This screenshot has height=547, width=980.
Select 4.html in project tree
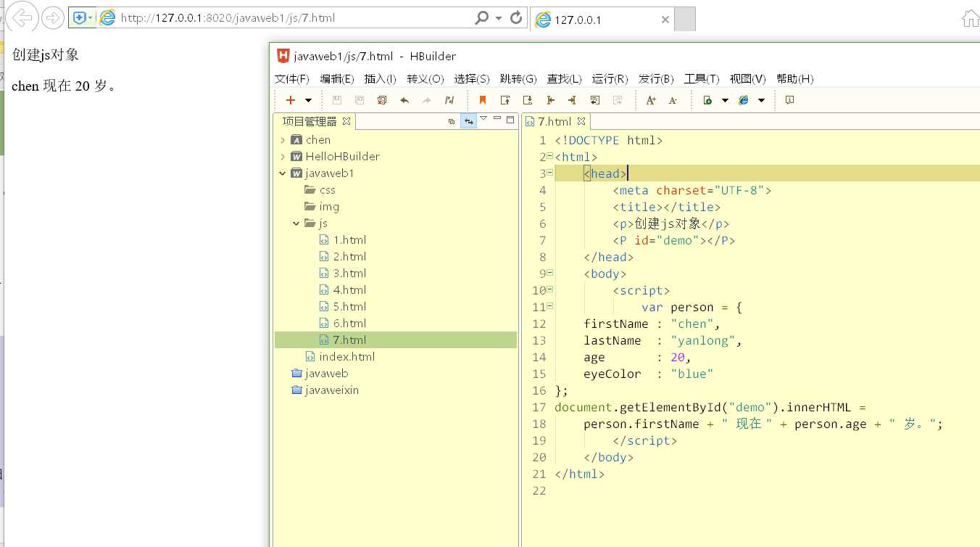tap(343, 289)
